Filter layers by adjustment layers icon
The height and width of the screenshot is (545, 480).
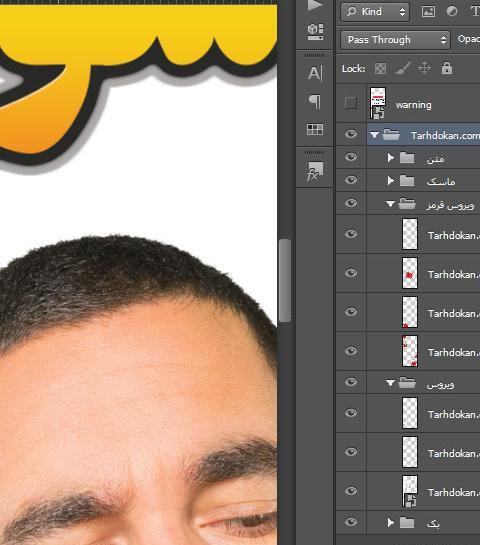point(451,11)
